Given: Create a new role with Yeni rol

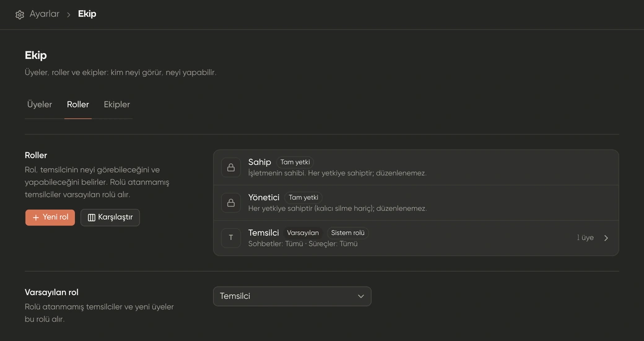Looking at the screenshot, I should (50, 217).
